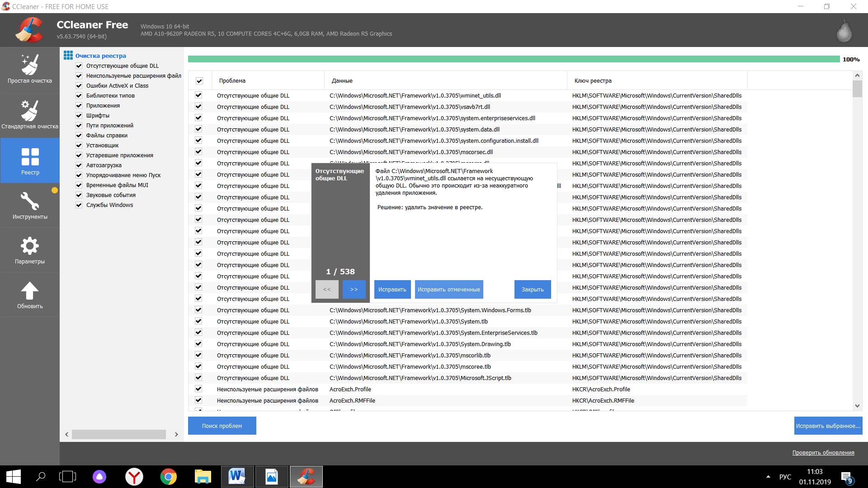Click the CCleaner logo in header
868x488 pixels.
point(29,30)
